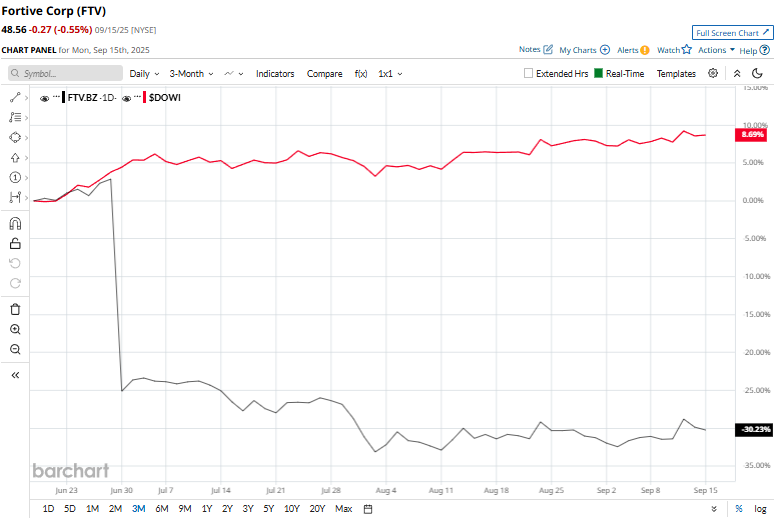The height and width of the screenshot is (523, 776).
Task: Switch to dark mode moon icon
Action: coord(757,73)
